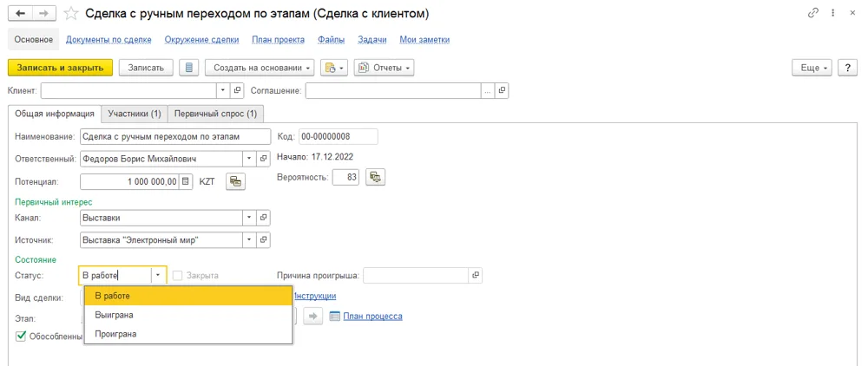Open Окружение сделки link
The width and height of the screenshot is (868, 366).
point(201,40)
